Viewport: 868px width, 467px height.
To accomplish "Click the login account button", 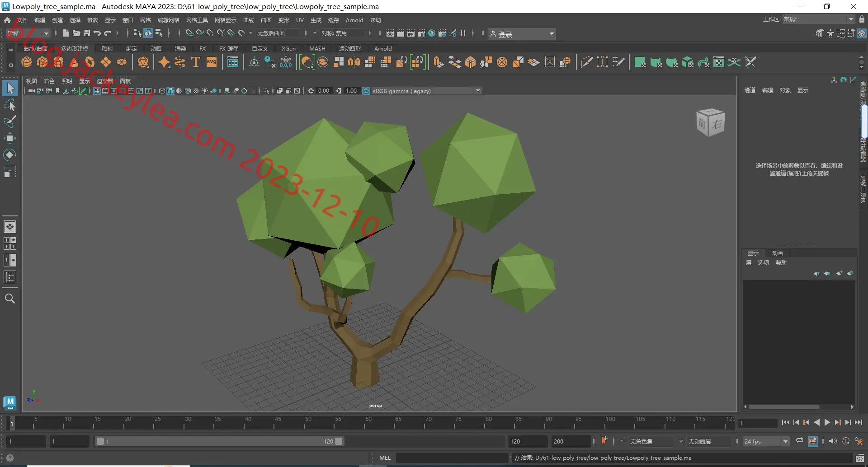I will pos(522,34).
